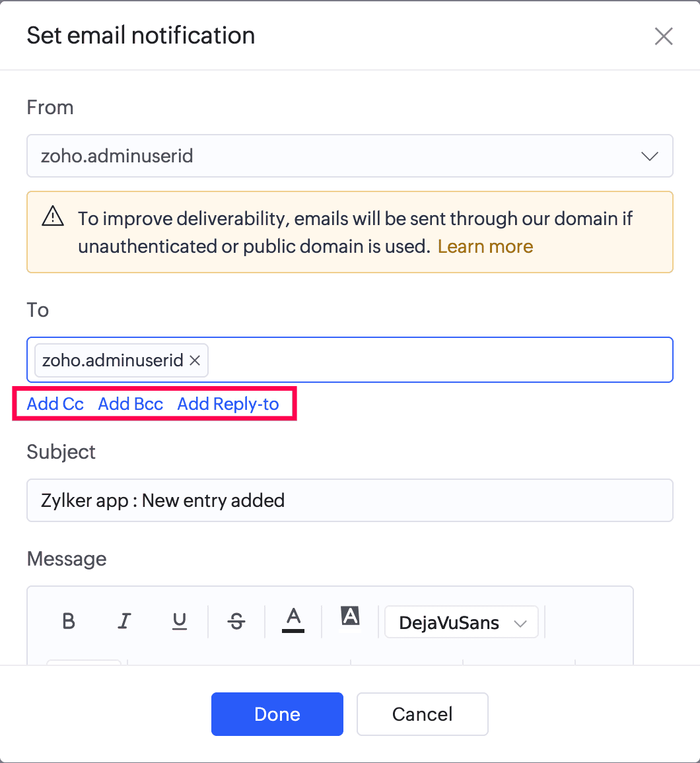Click the From dropdown chevron arrow

coord(650,156)
